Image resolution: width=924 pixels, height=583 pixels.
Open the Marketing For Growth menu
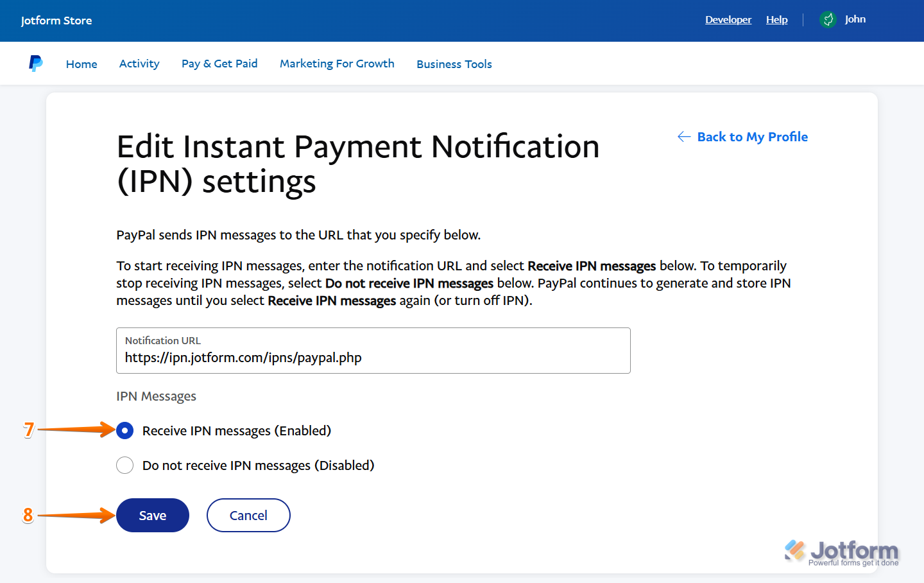point(337,64)
